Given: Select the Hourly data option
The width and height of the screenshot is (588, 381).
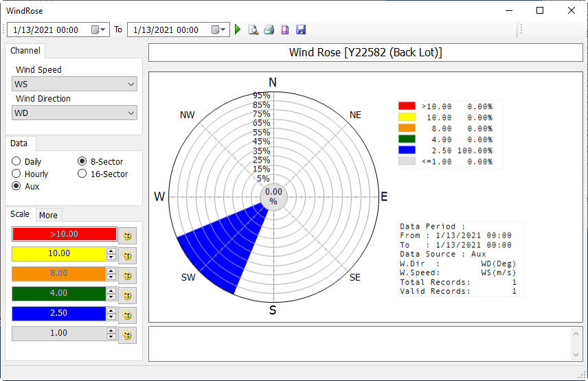Looking at the screenshot, I should point(16,174).
